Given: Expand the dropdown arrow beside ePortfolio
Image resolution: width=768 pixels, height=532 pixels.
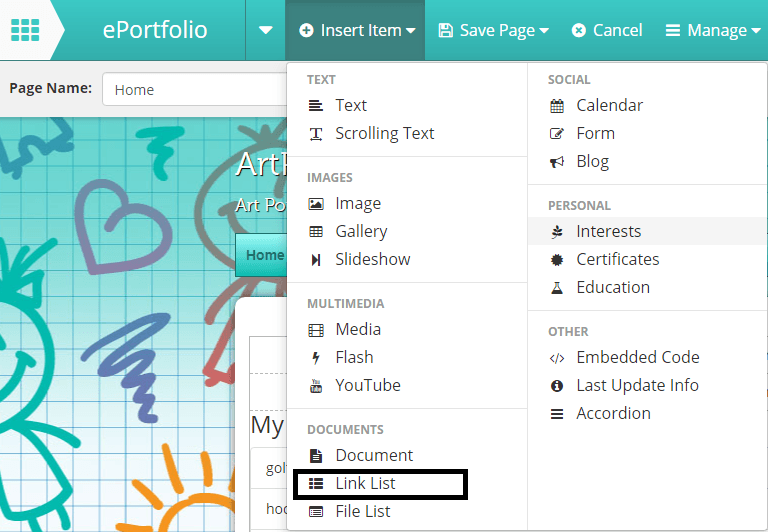Looking at the screenshot, I should pos(265,30).
